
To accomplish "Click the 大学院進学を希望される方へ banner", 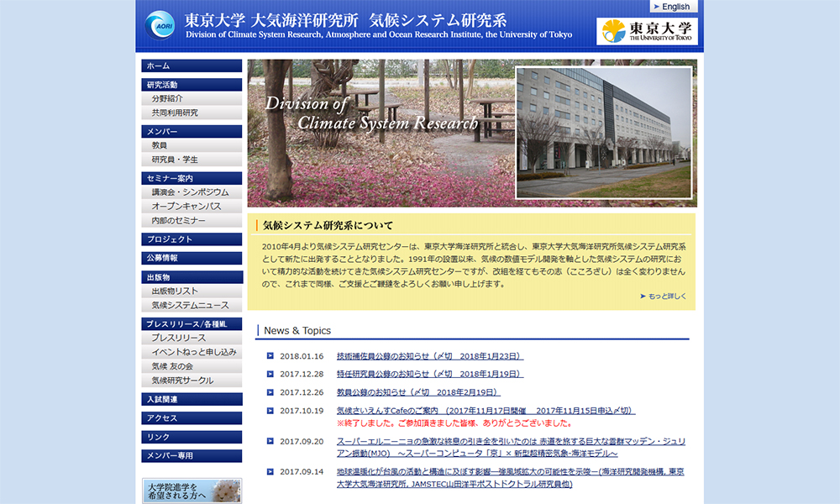I will (x=192, y=491).
